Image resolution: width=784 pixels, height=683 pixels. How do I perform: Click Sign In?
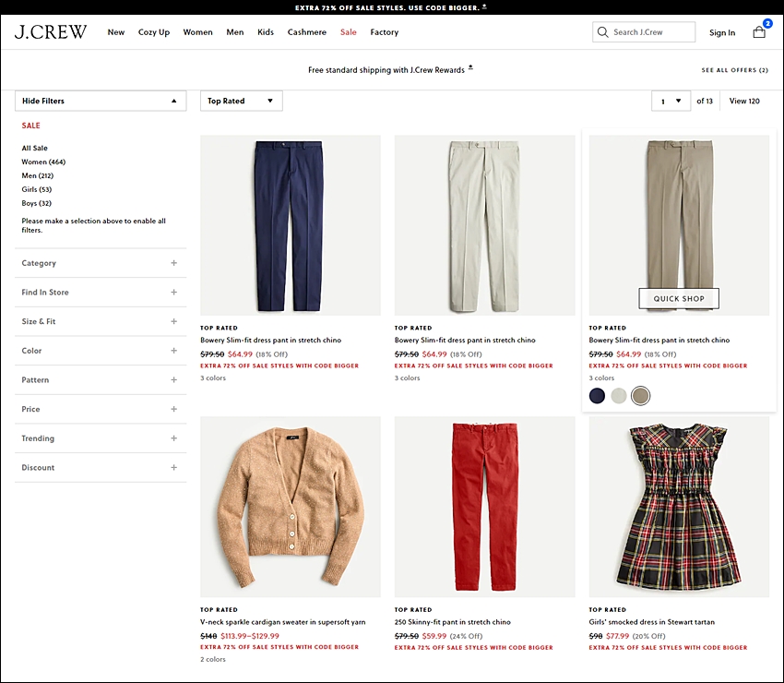coord(722,32)
